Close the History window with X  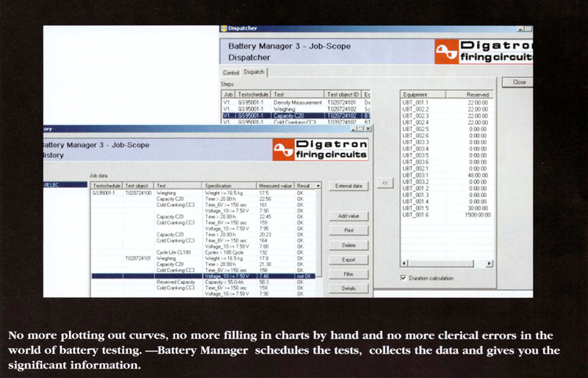(368, 129)
